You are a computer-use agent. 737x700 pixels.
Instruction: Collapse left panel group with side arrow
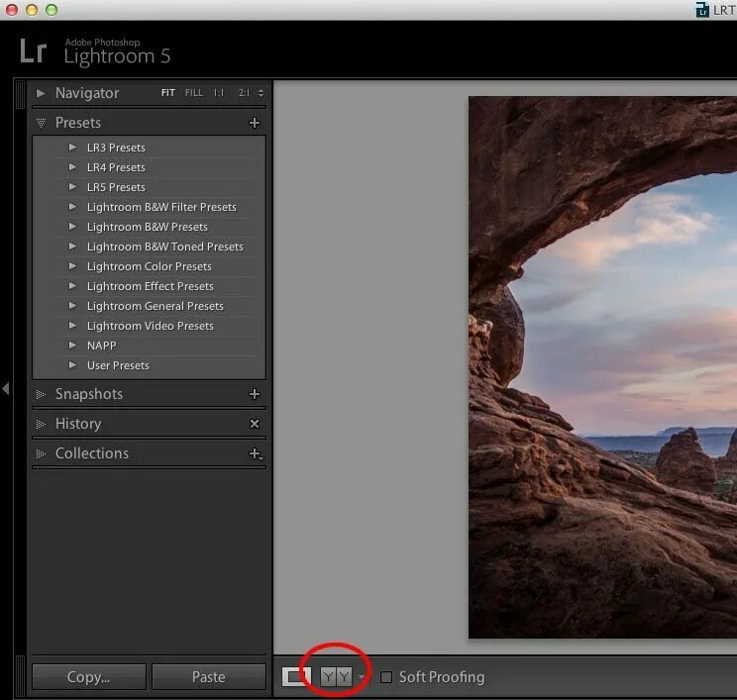pos(6,388)
